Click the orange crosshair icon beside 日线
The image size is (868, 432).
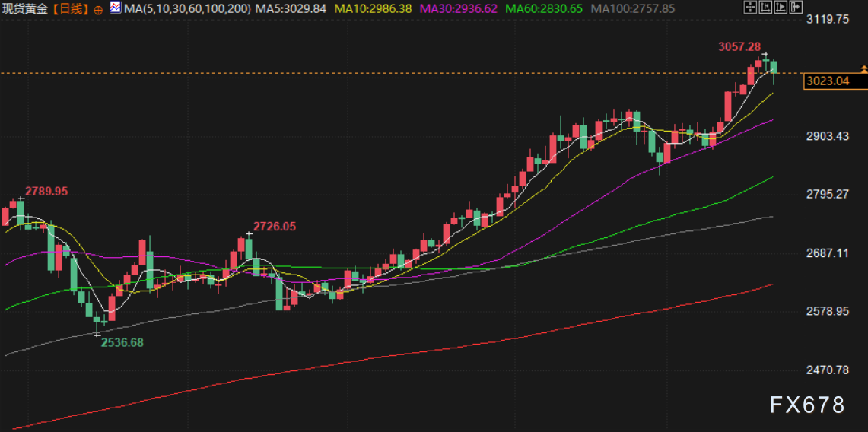pos(99,10)
